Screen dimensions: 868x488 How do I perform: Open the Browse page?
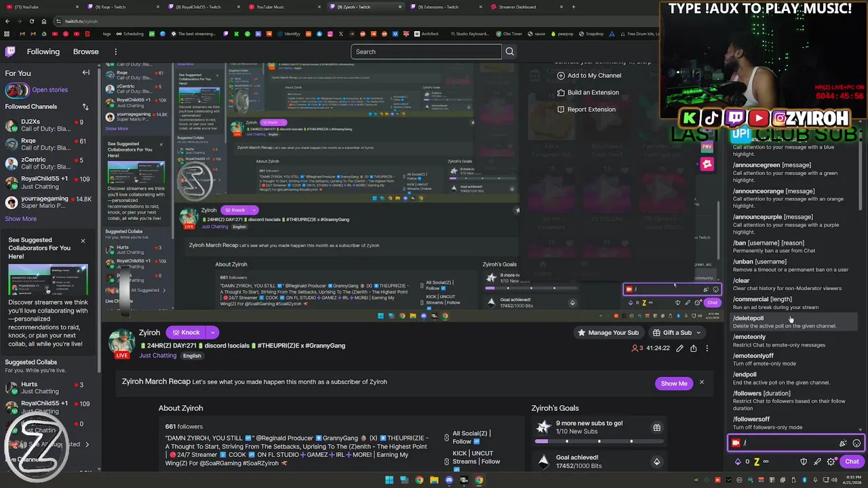click(85, 52)
